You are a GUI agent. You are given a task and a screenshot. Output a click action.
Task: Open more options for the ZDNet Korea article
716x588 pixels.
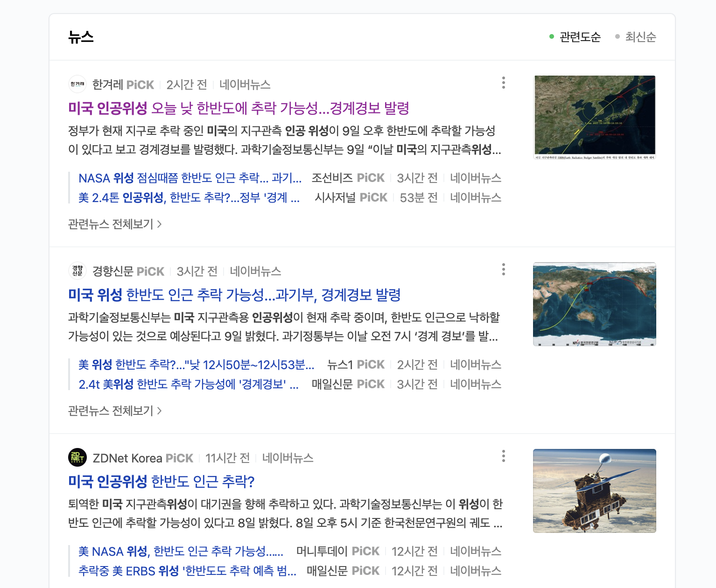[x=503, y=456]
